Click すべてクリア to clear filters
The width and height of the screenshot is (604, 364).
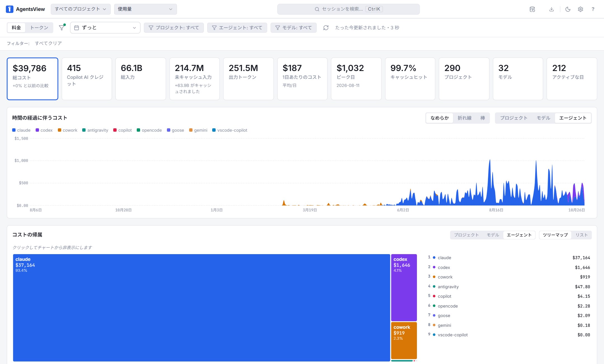pyautogui.click(x=48, y=43)
